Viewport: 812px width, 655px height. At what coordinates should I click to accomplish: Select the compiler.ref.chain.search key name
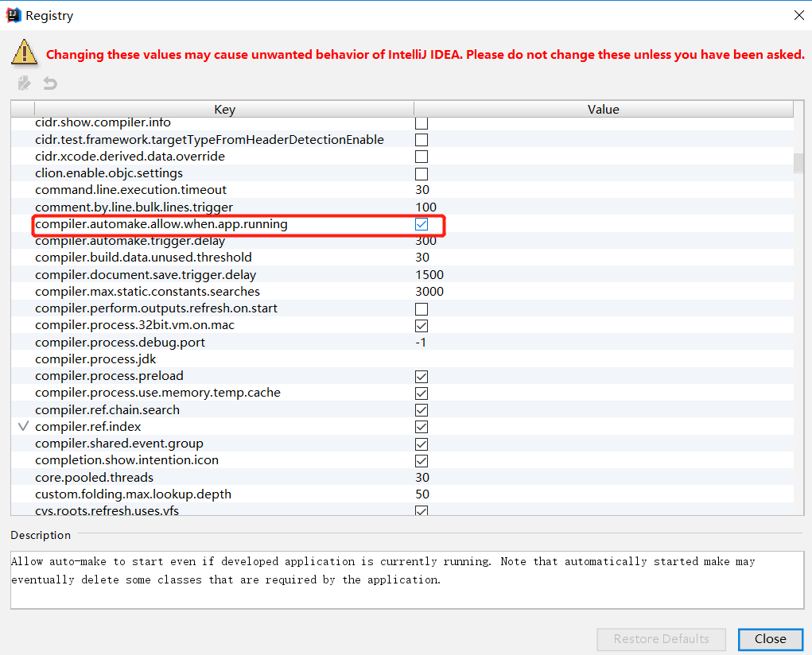click(107, 409)
